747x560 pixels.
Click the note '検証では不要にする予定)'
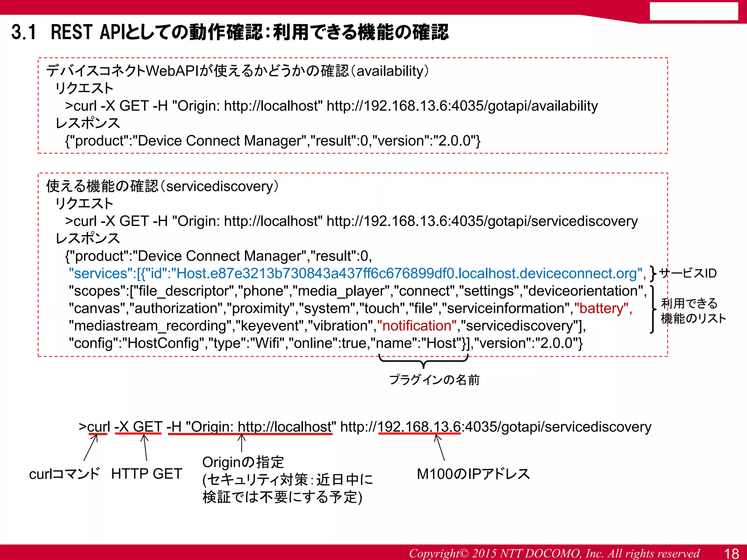tap(282, 497)
